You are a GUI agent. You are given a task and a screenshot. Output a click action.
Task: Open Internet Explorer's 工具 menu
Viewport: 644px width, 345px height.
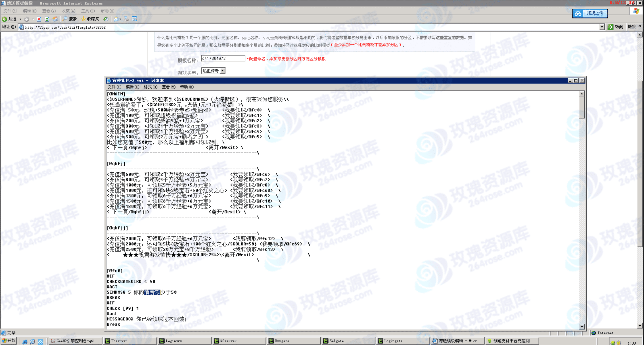coord(88,11)
